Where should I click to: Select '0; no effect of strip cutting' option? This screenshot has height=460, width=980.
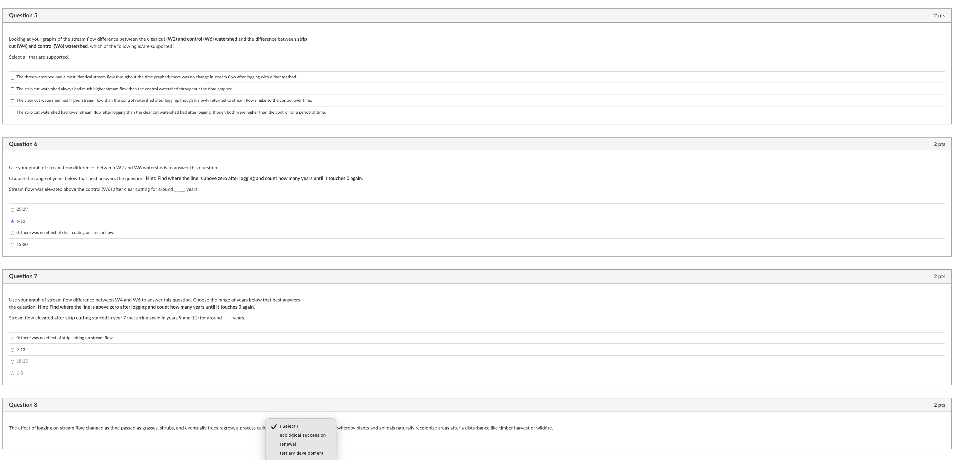(13, 338)
